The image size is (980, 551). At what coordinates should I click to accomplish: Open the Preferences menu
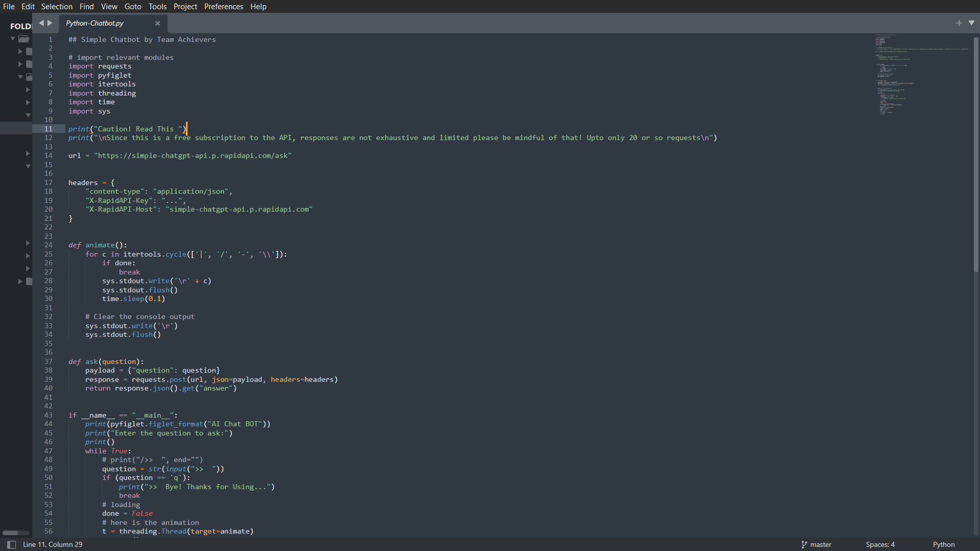[x=223, y=7]
